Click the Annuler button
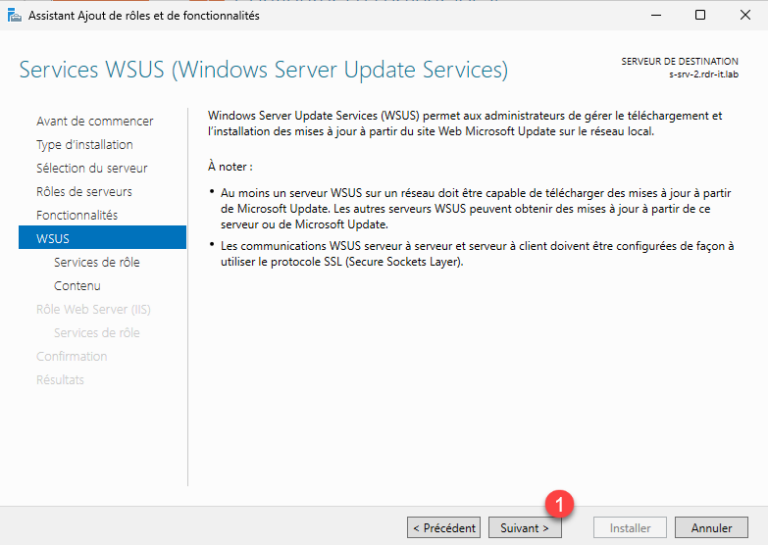The image size is (768, 545). pos(711,528)
